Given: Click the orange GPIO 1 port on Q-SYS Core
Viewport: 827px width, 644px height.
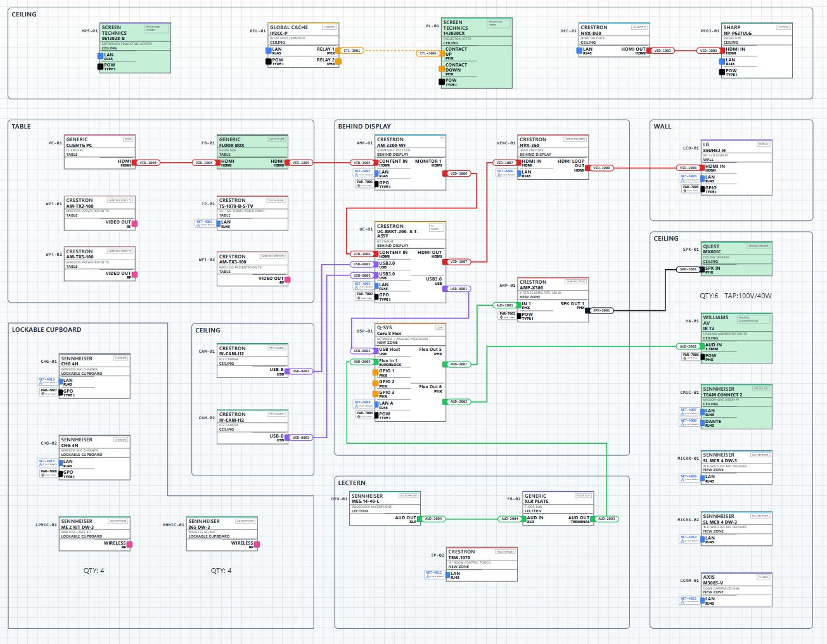Looking at the screenshot, I should [375, 372].
